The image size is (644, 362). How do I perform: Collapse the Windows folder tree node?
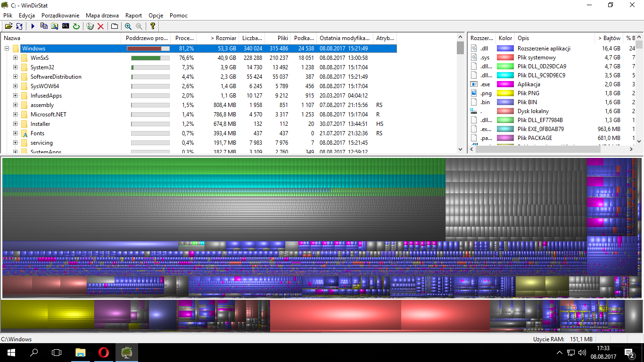tap(7, 49)
